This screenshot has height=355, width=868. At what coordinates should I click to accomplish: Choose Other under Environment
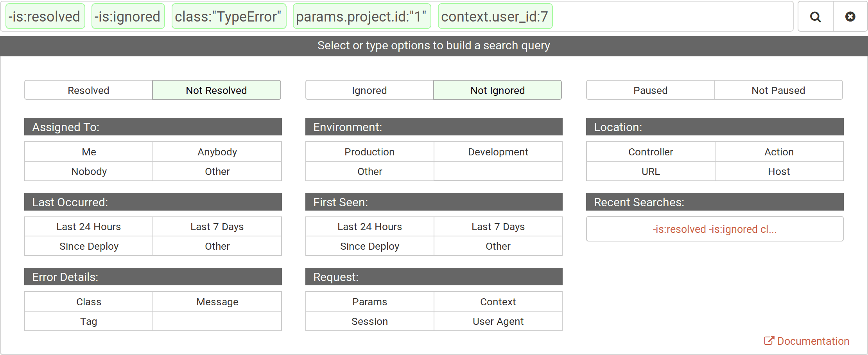coord(369,171)
